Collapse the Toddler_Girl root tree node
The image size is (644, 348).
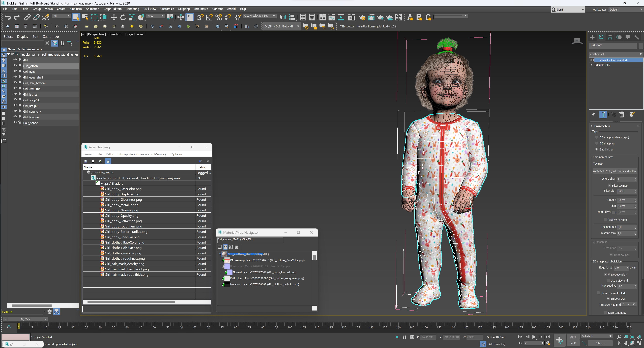[9, 54]
